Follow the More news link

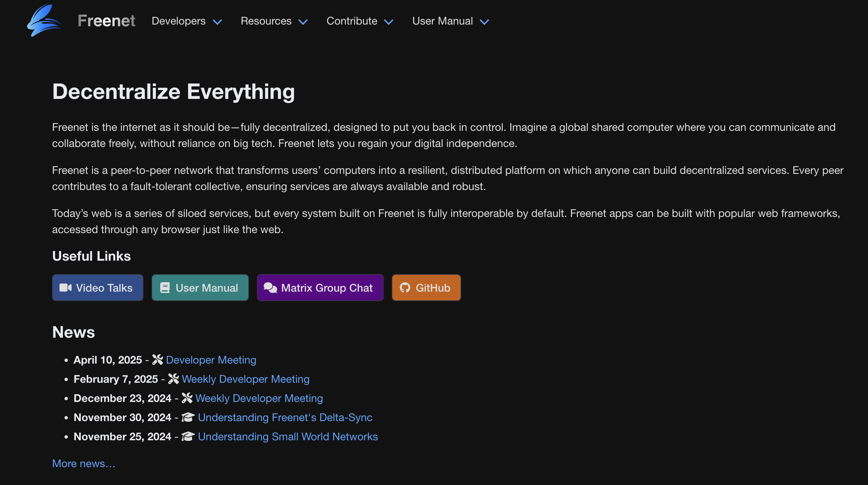pyautogui.click(x=84, y=463)
